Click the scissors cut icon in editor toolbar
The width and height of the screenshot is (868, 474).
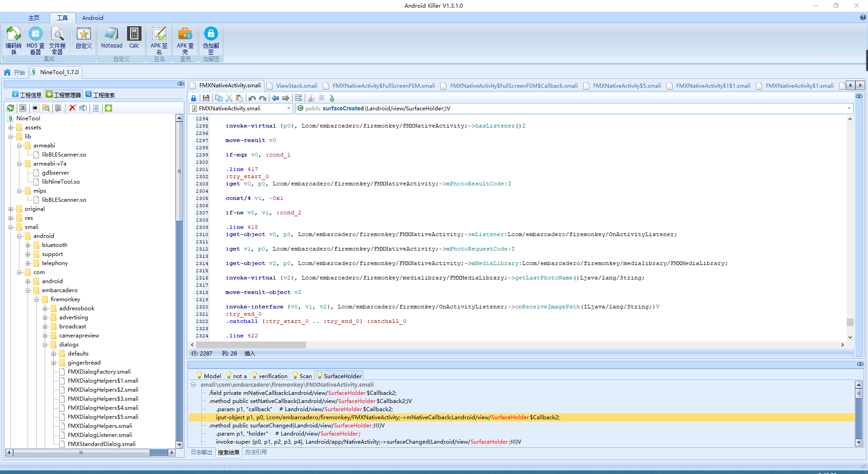[229, 98]
